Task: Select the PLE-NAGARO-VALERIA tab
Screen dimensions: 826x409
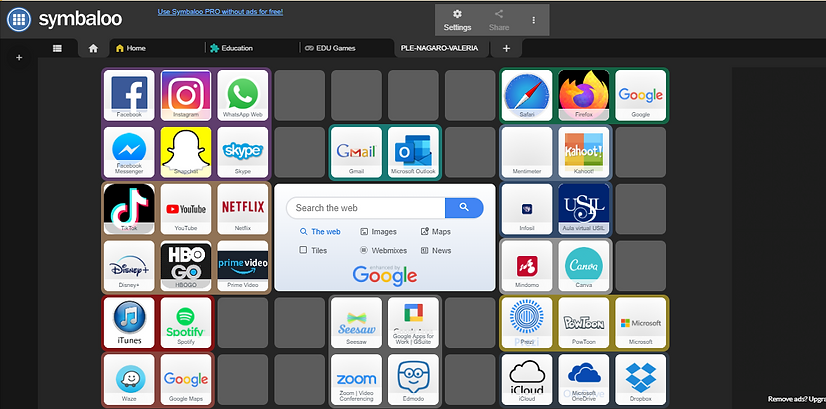Action: tap(441, 48)
